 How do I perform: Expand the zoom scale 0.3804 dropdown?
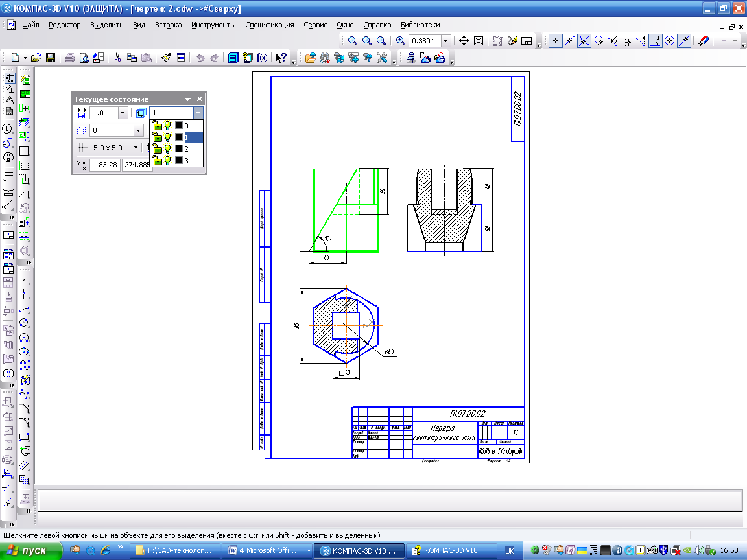[x=446, y=41]
